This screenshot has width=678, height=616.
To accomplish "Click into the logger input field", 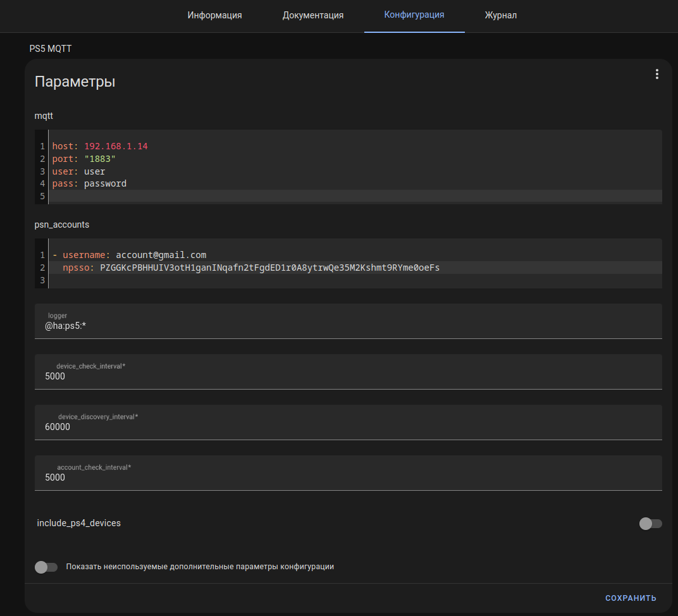I will (348, 326).
